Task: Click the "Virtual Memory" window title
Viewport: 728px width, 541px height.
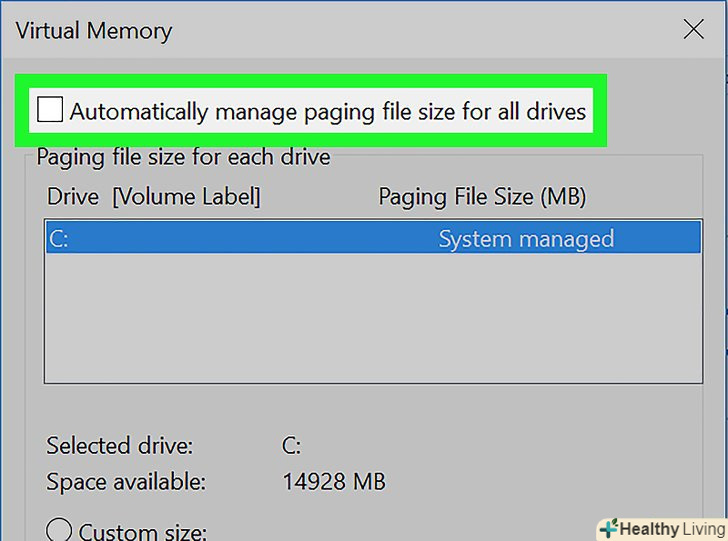Action: point(94,30)
